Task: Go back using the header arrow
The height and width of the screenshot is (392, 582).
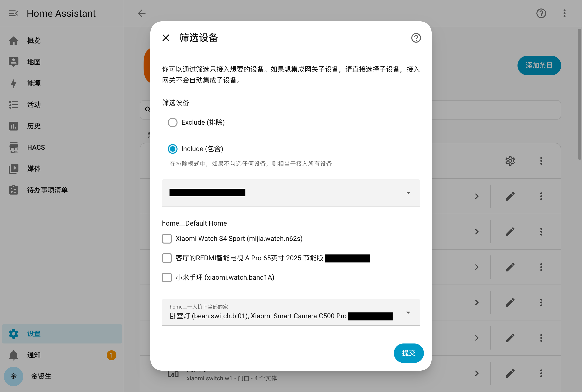Action: (142, 13)
